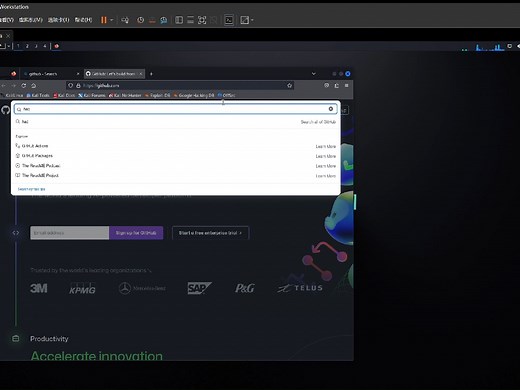Screen dimensions: 520x390
Task: Bookmark this page with star icon
Action: coord(289,86)
